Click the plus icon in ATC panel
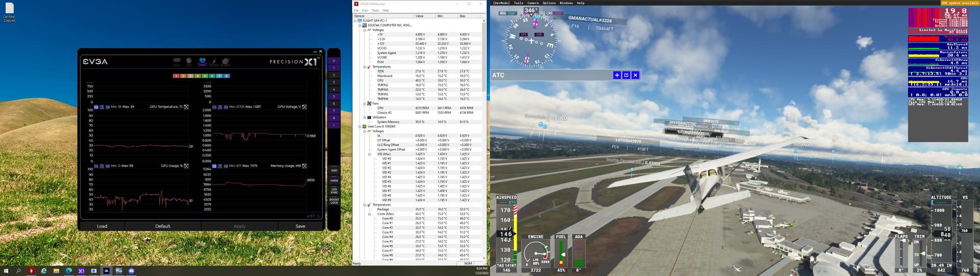This screenshot has width=980, height=276. 617,75
